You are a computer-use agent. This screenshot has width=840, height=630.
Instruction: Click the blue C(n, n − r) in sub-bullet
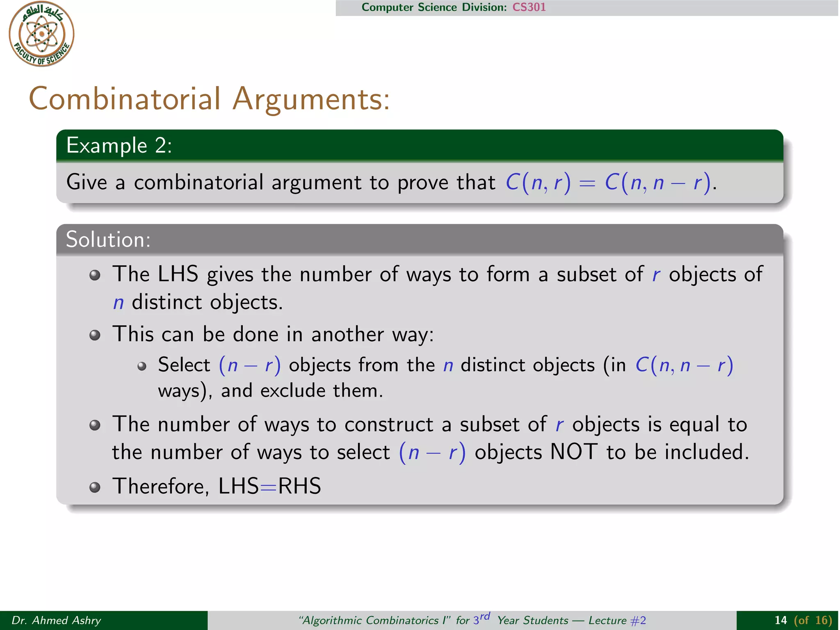[x=684, y=365]
